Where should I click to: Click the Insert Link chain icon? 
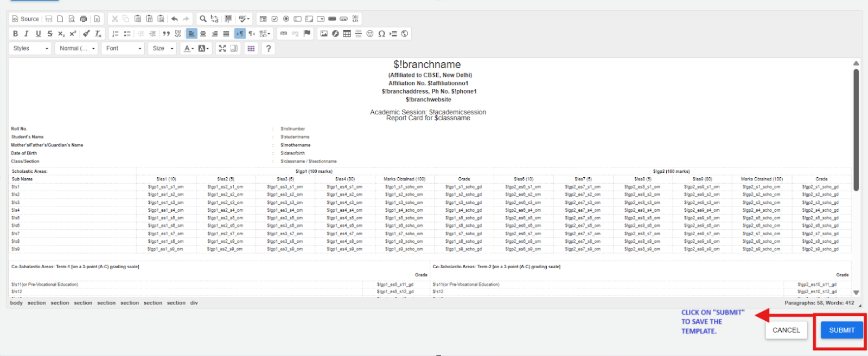pyautogui.click(x=283, y=34)
